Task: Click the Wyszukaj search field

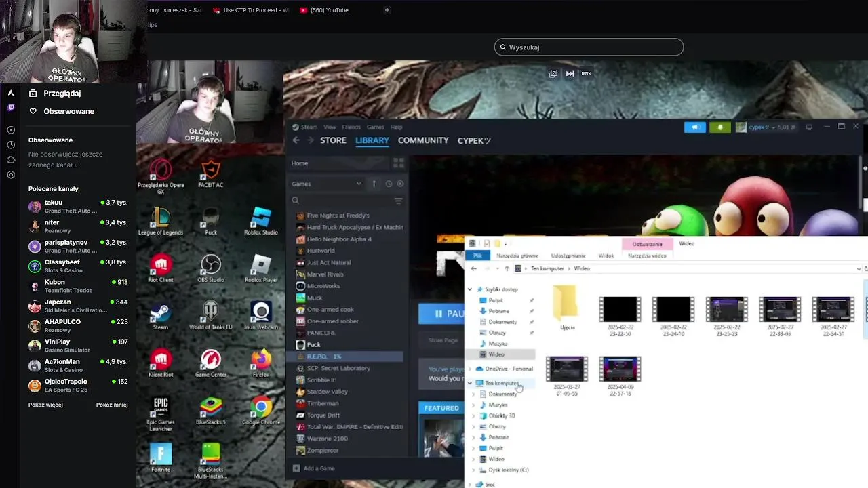Action: pyautogui.click(x=589, y=47)
